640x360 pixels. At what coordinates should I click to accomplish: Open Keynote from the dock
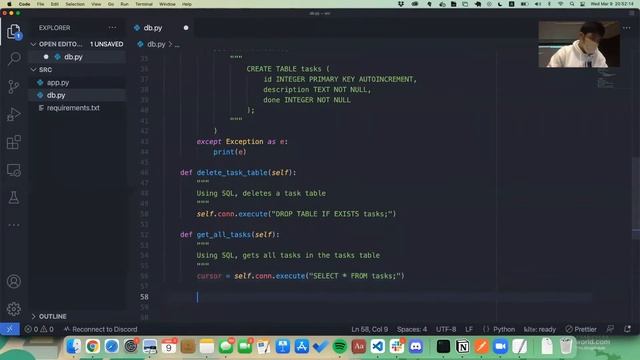282,347
